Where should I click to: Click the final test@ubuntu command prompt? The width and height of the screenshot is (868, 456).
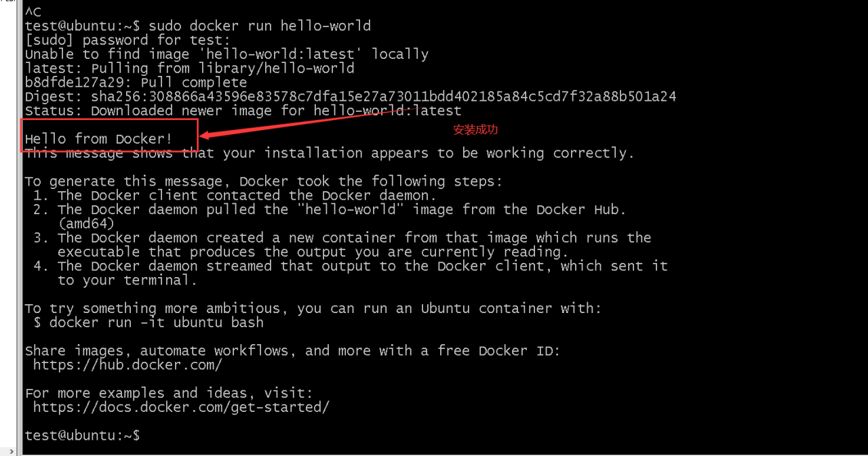point(82,435)
